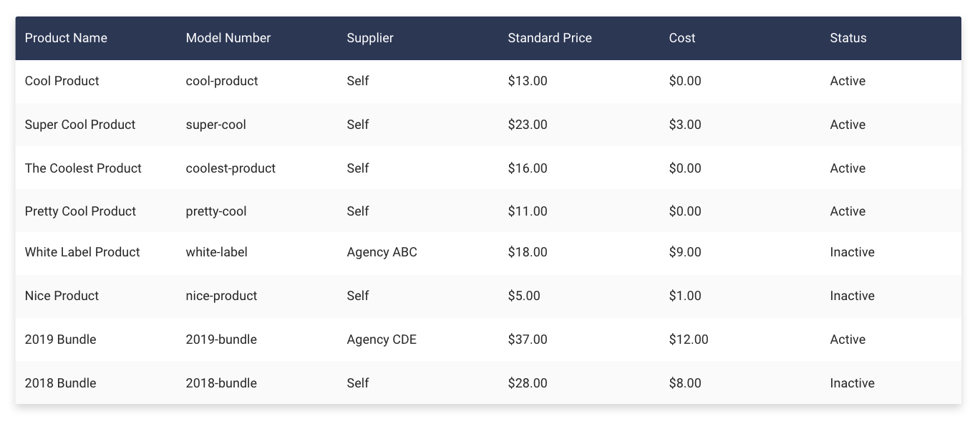This screenshot has width=980, height=429.
Task: Open the 2019 Bundle product entry
Action: [60, 339]
